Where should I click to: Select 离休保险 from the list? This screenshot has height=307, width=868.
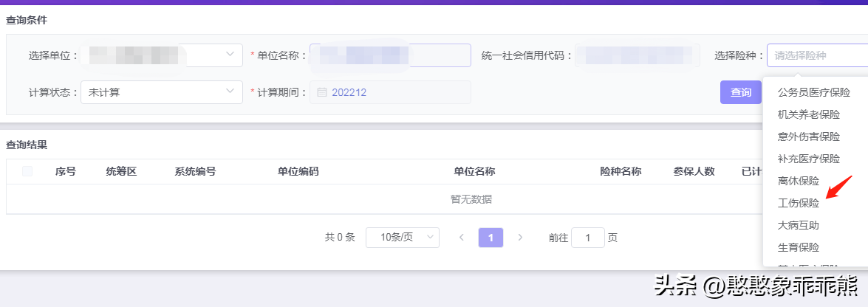(x=799, y=181)
